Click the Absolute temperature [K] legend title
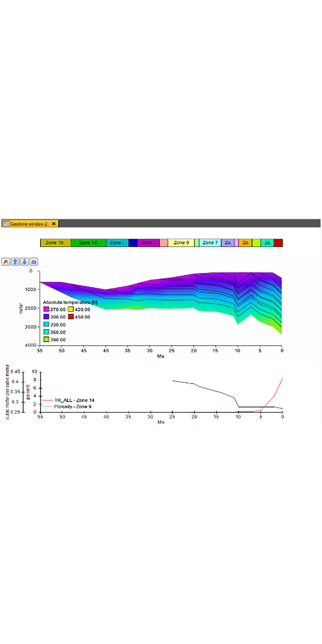This screenshot has width=322, height=644. pos(70,302)
